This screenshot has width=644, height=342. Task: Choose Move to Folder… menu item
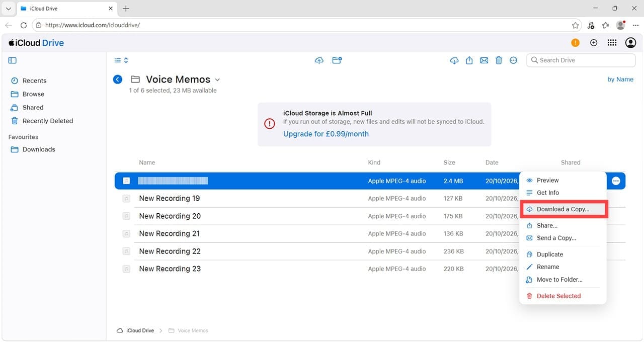(559, 280)
